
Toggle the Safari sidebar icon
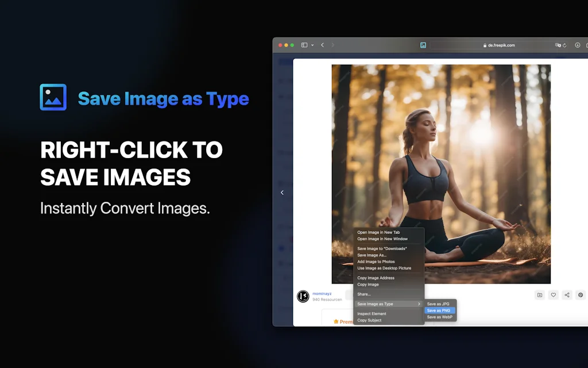[x=304, y=44]
